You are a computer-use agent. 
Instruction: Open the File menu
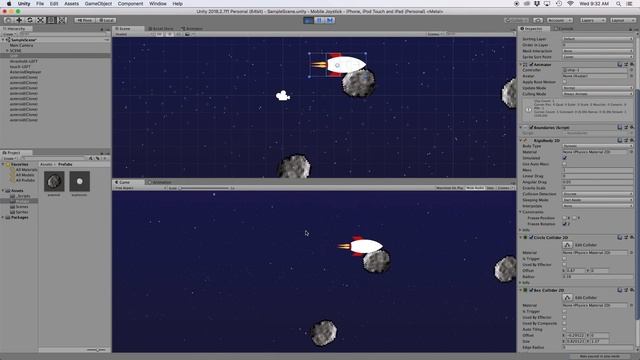pos(40,4)
